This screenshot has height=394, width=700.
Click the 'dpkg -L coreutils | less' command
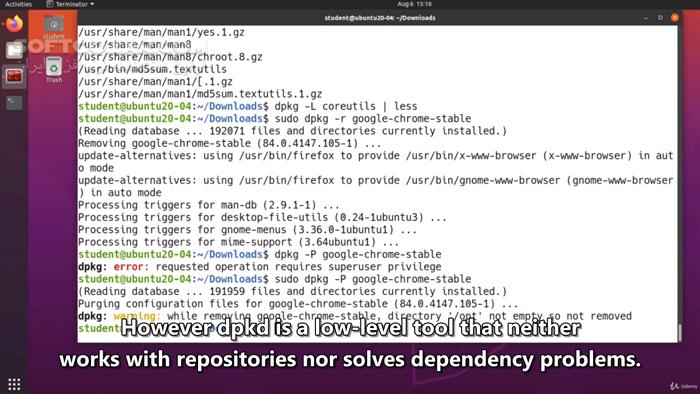click(346, 106)
